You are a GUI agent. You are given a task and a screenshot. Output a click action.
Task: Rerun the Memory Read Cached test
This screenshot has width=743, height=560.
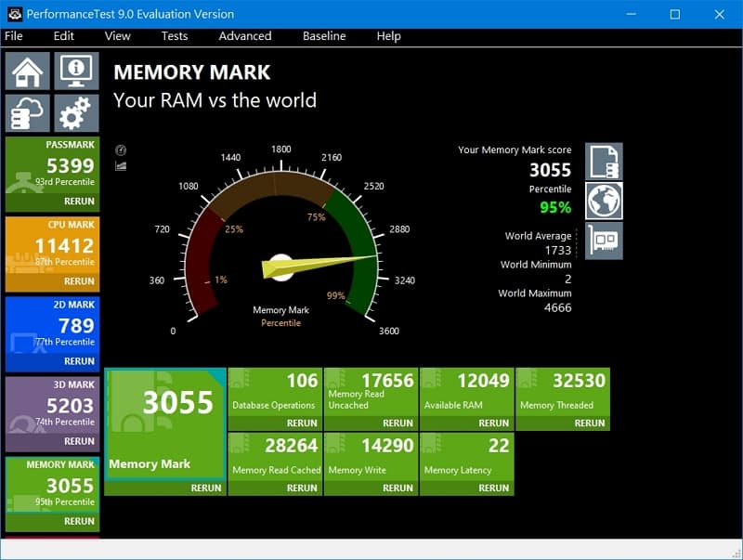[x=302, y=488]
